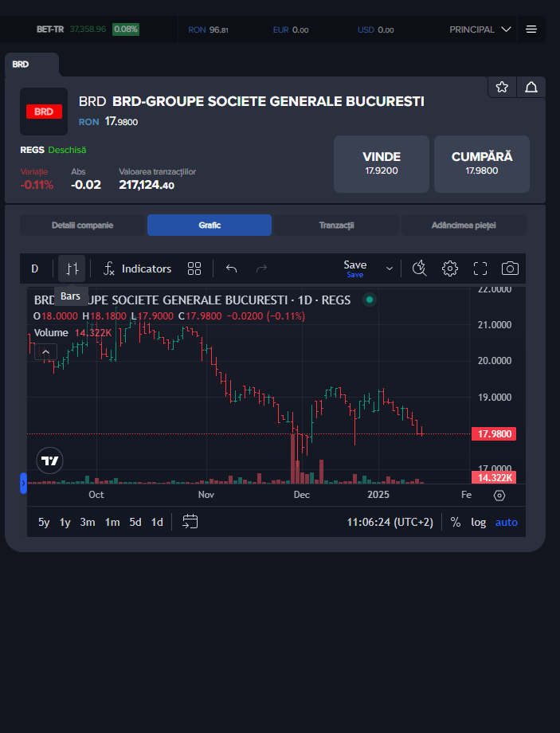The width and height of the screenshot is (560, 733).
Task: Set chart range to 1y
Action: 65,522
